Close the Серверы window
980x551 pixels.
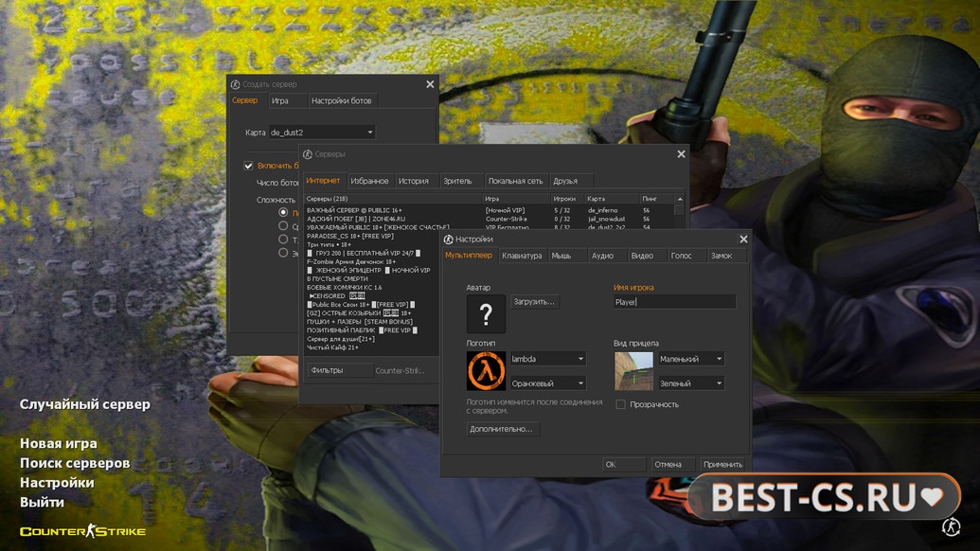coord(681,153)
